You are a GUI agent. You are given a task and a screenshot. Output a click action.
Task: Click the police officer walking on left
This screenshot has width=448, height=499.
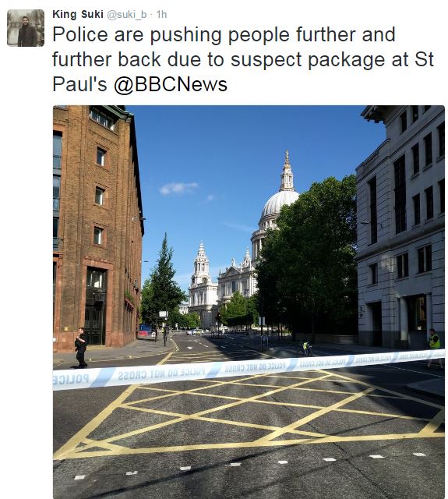81,348
